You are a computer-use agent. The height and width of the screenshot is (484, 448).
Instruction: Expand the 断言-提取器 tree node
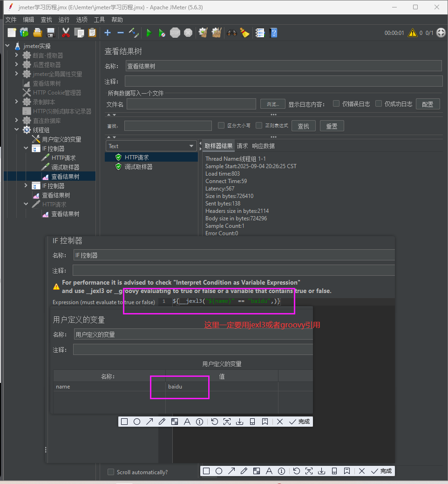[x=17, y=55]
